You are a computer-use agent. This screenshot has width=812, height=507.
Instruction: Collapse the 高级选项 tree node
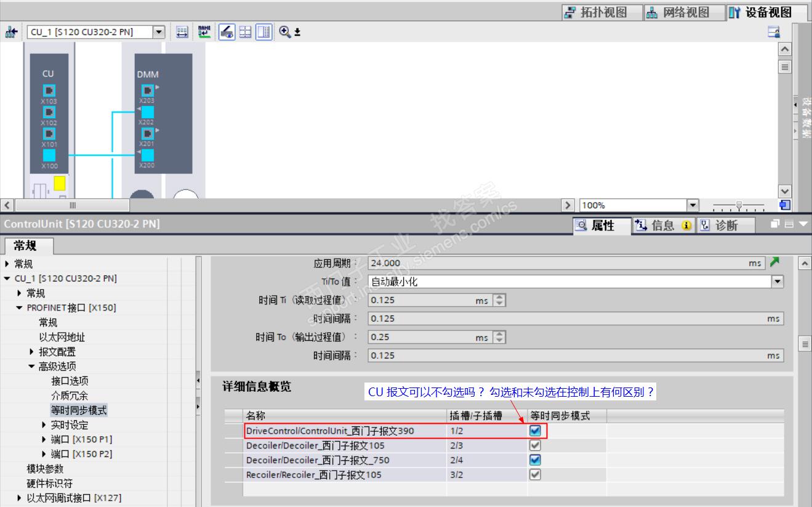click(31, 366)
